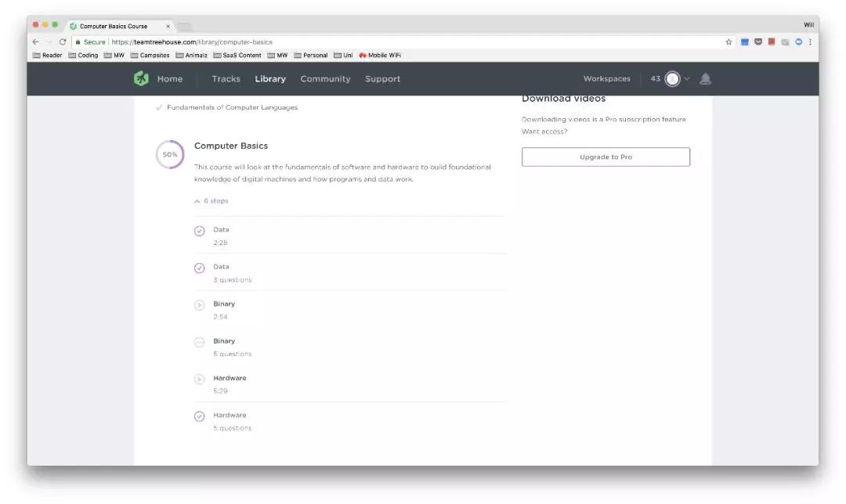Screen dimensions: 846x504
Task: Go back with the browser back arrow
Action: [x=35, y=42]
